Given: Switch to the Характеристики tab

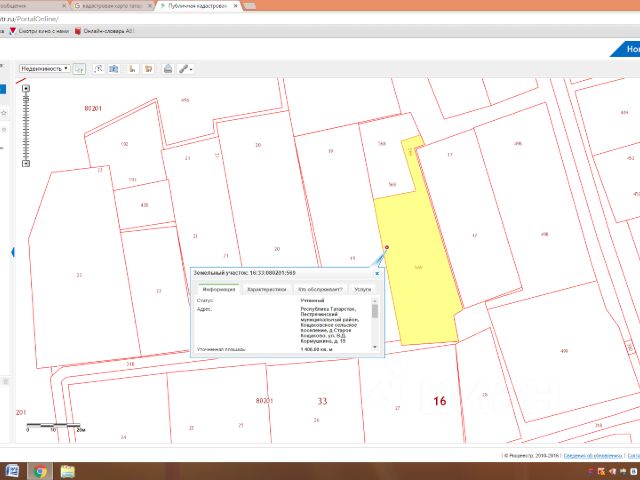Looking at the screenshot, I should pos(267,288).
